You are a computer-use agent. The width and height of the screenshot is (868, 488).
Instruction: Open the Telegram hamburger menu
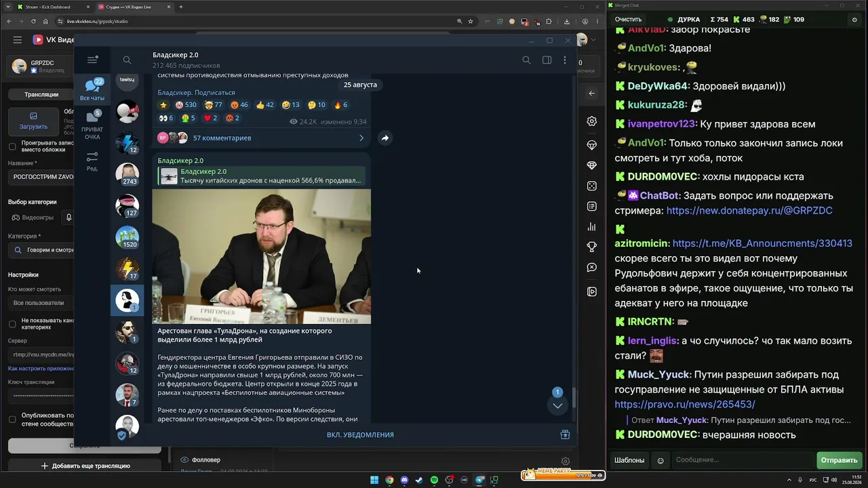pos(93,60)
